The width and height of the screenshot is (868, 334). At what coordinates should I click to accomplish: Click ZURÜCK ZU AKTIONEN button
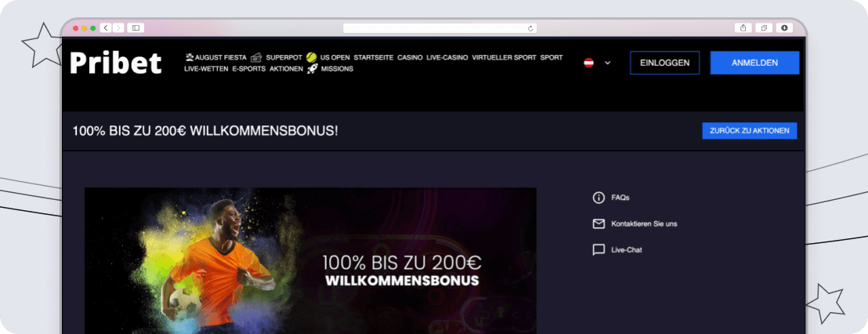(x=750, y=131)
